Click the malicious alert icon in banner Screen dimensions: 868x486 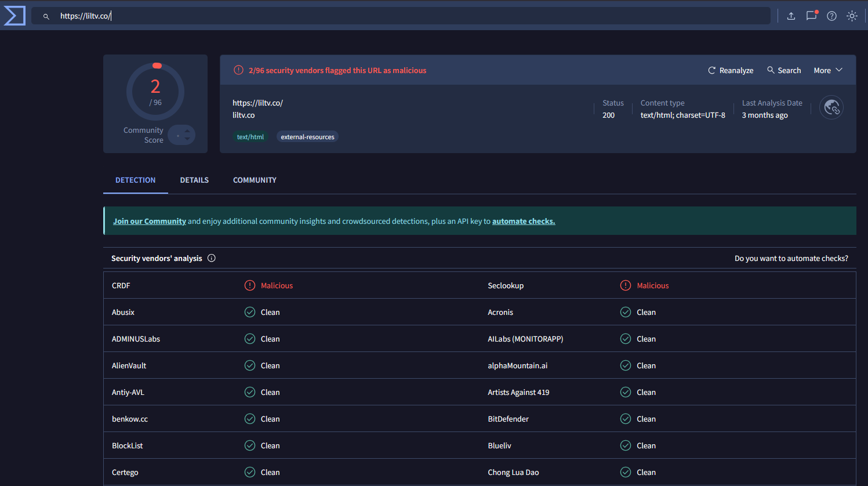coord(238,70)
